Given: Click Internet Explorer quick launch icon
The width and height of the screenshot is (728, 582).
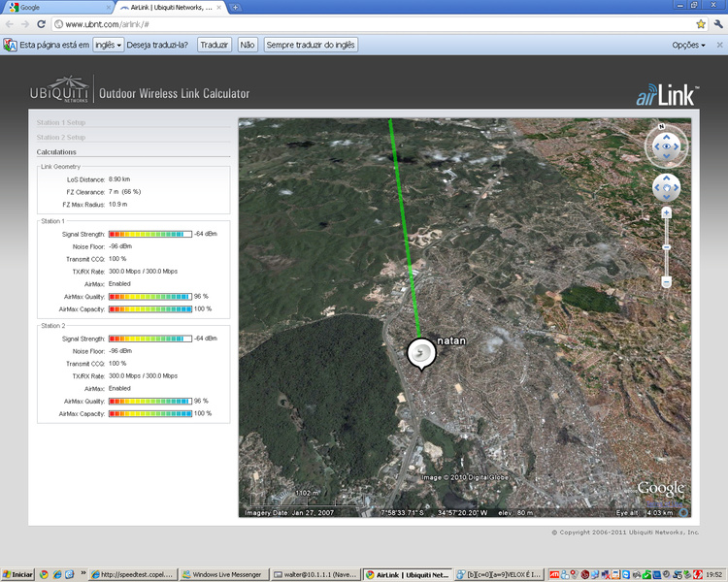Looking at the screenshot, I should [56, 574].
